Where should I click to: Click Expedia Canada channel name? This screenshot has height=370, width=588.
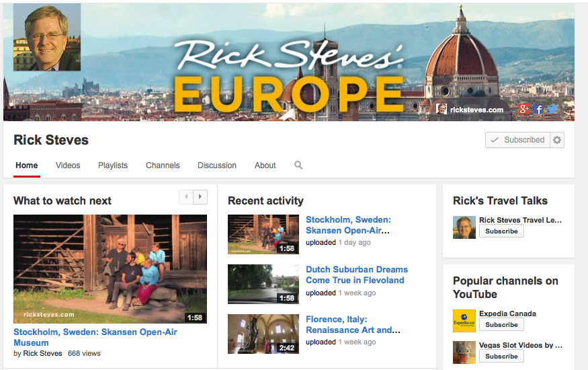507,313
